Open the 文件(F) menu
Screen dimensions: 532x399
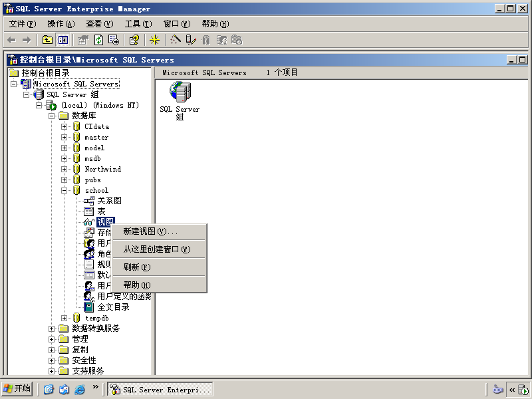pyautogui.click(x=23, y=24)
